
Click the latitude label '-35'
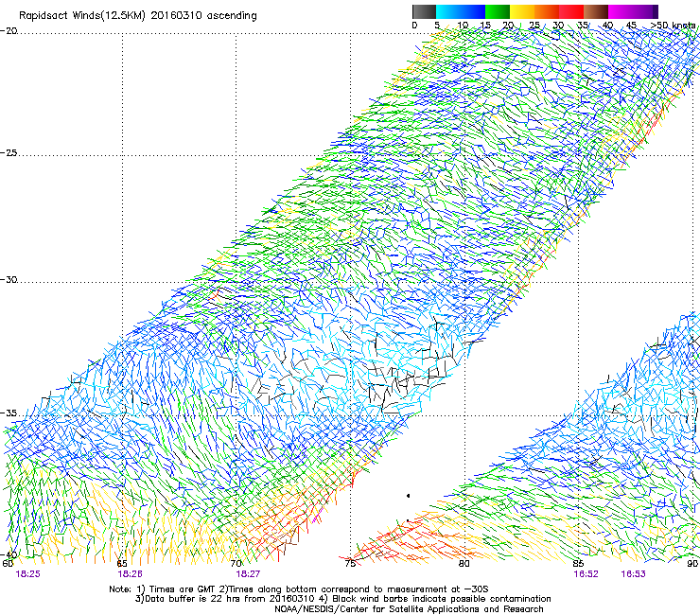(9, 413)
